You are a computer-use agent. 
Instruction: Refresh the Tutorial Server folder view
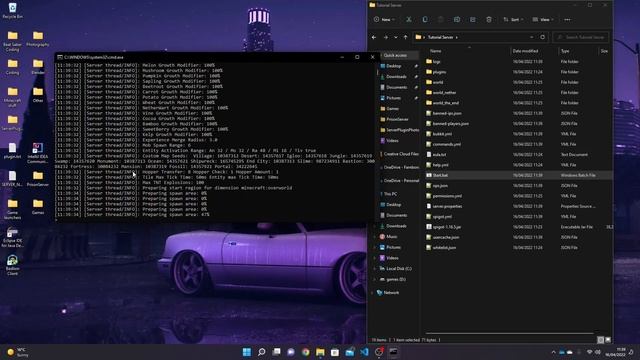click(x=542, y=37)
